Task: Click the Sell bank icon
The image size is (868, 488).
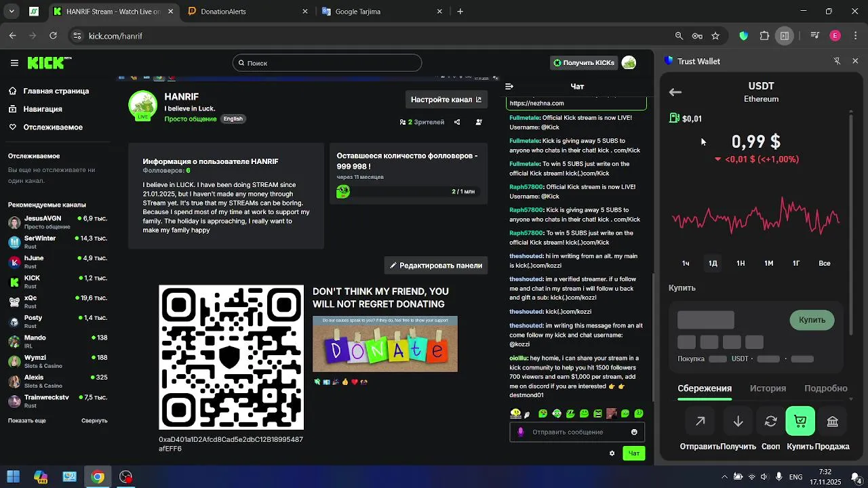Action: [833, 422]
